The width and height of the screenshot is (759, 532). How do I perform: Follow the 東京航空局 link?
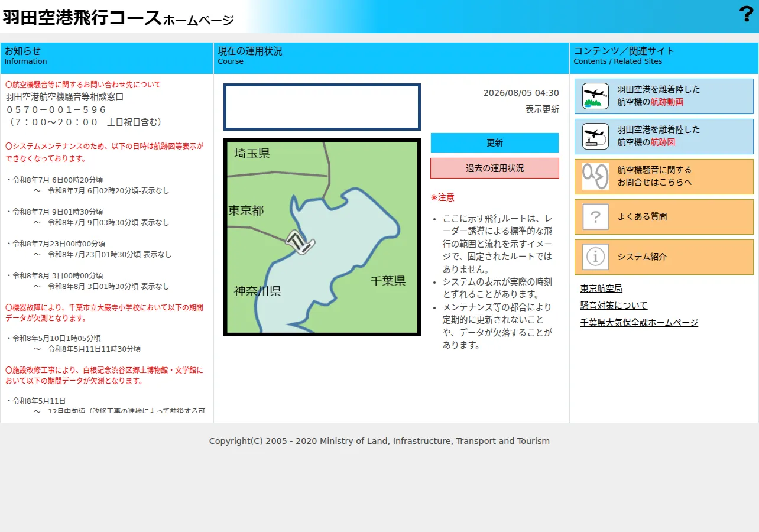[x=601, y=288]
